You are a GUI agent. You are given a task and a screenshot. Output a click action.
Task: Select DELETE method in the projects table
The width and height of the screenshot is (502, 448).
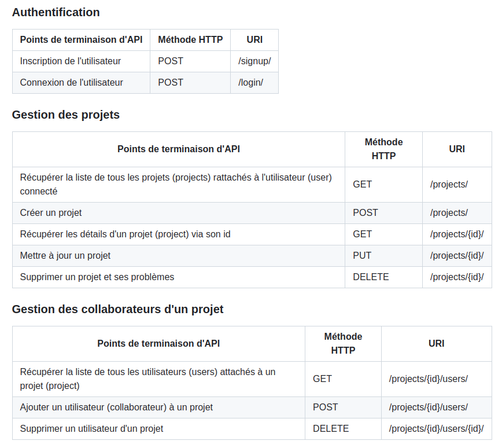(x=371, y=277)
